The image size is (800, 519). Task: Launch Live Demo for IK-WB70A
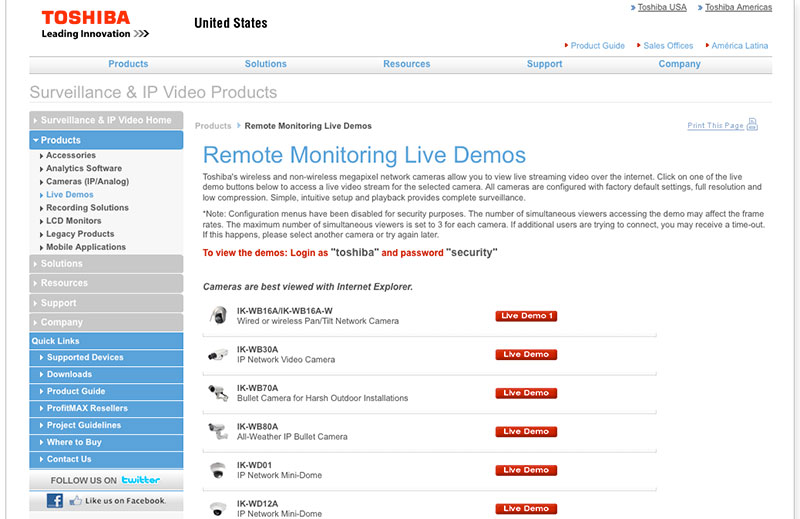click(526, 393)
